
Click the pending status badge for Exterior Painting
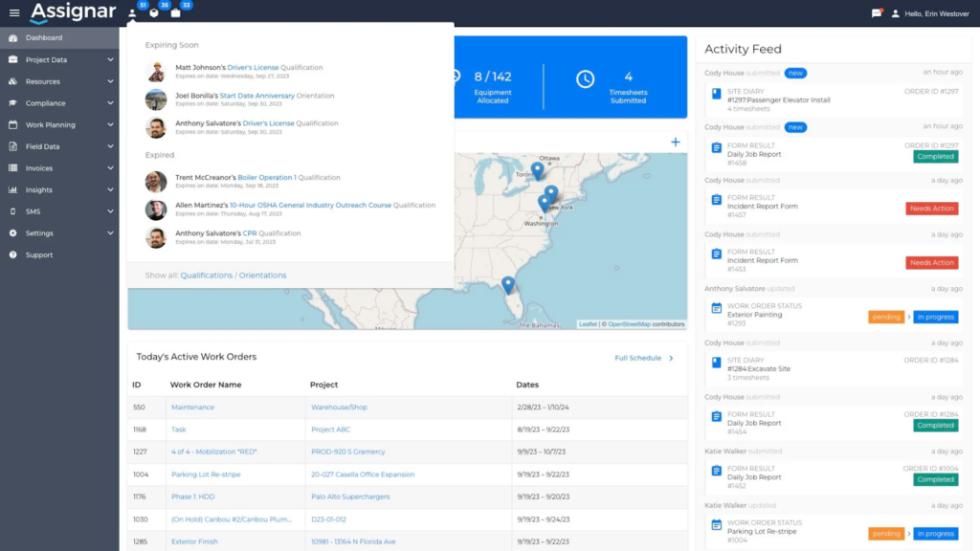(x=886, y=317)
